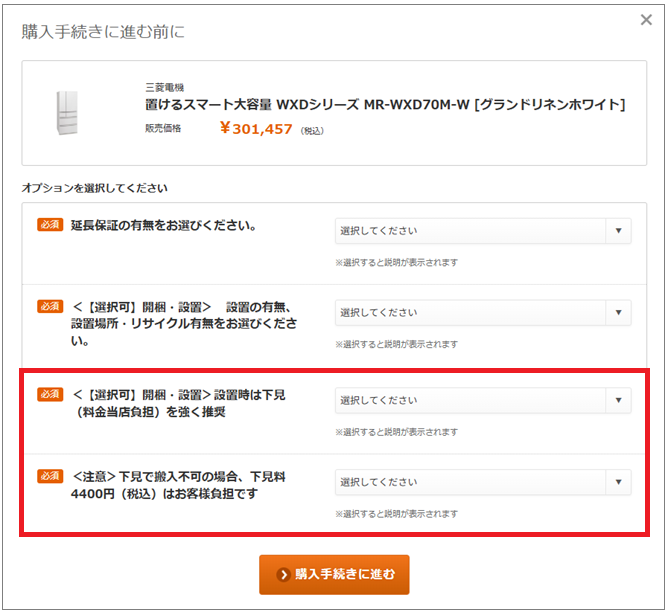Click the 三菱電機 manufacturer label
This screenshot has height=612, width=668.
coord(164,87)
